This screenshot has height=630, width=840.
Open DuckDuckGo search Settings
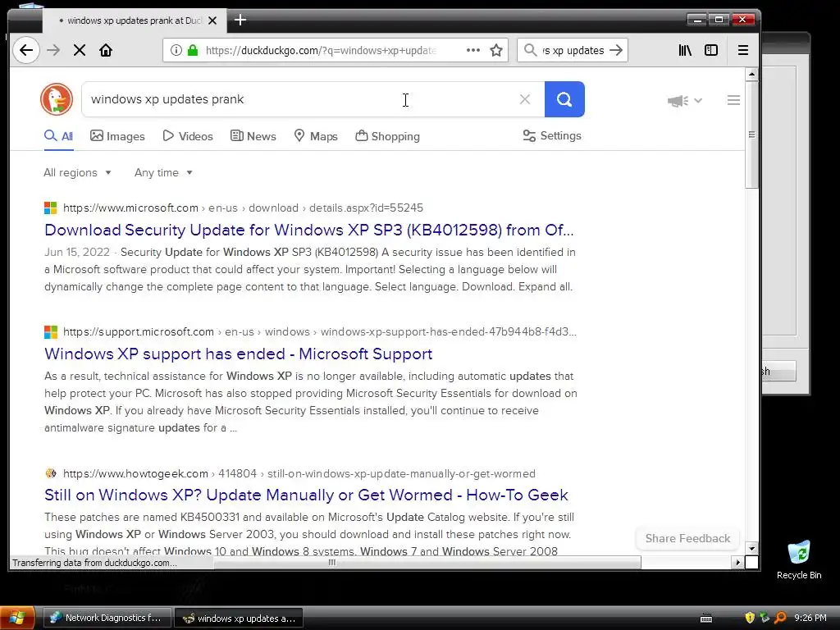click(552, 135)
